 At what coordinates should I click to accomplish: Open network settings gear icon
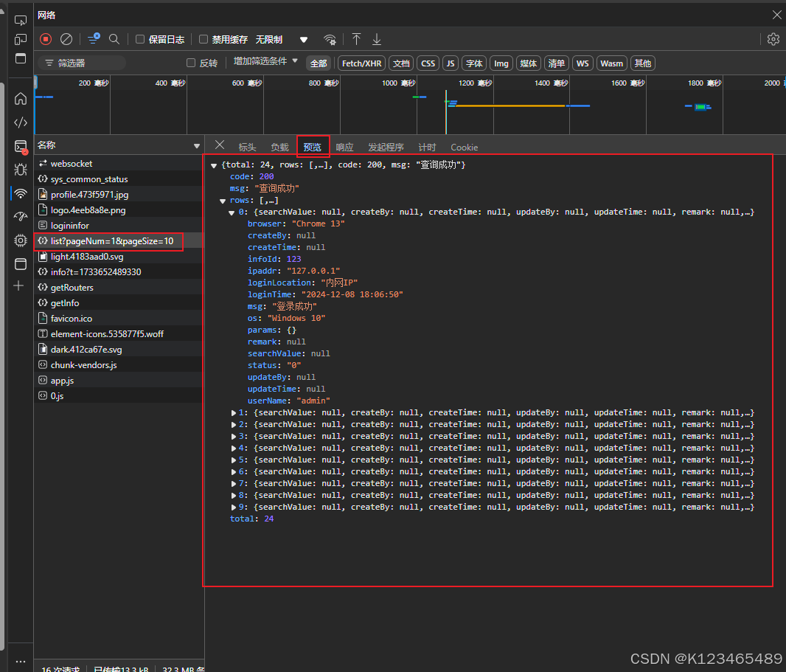pos(773,39)
